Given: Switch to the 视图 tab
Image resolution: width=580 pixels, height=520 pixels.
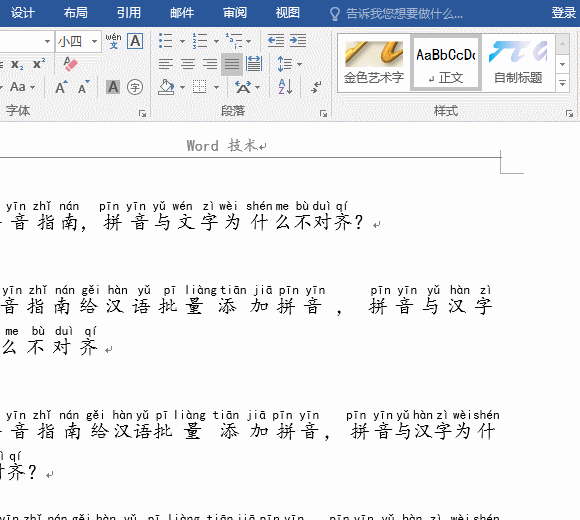Looking at the screenshot, I should coord(288,13).
